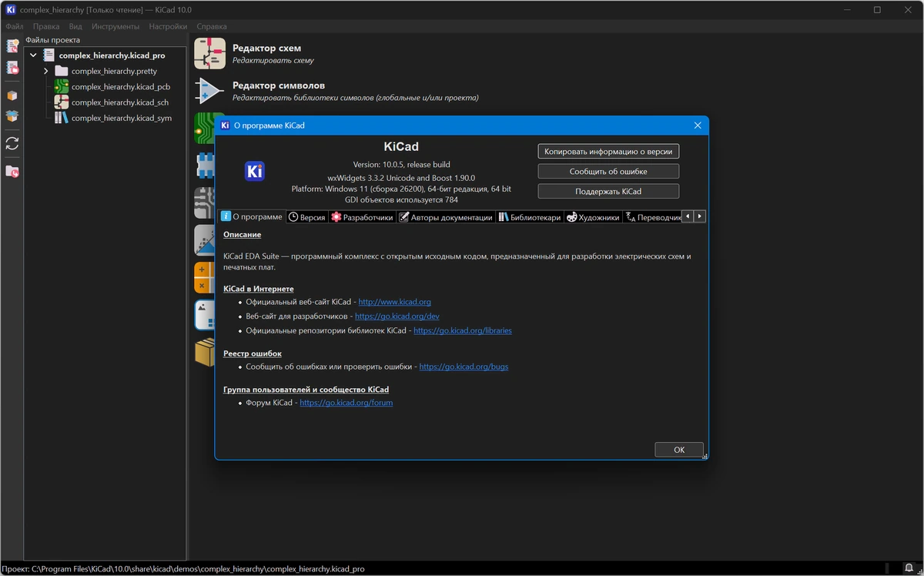Switch to the Художники tab
Viewport: 924px width, 576px height.
point(593,217)
